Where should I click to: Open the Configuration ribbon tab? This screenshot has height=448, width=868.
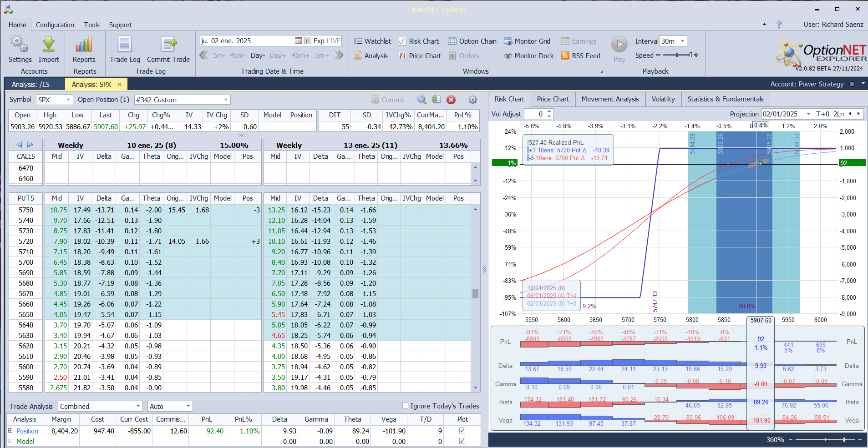[x=55, y=25]
